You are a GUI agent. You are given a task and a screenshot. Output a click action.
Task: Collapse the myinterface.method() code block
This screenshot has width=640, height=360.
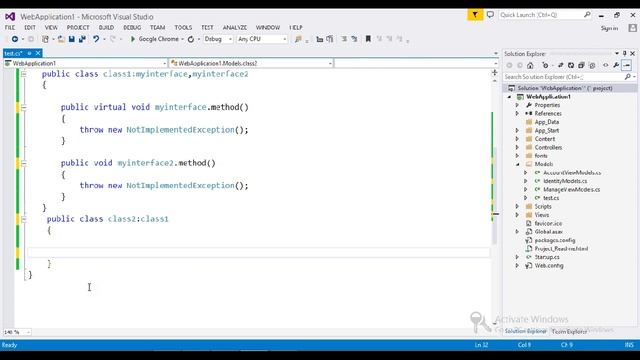[24, 107]
